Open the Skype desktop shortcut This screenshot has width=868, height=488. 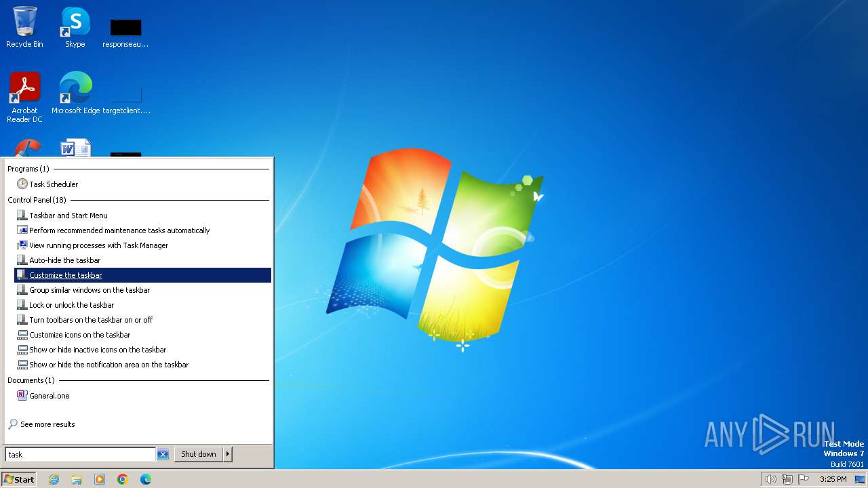[x=75, y=27]
